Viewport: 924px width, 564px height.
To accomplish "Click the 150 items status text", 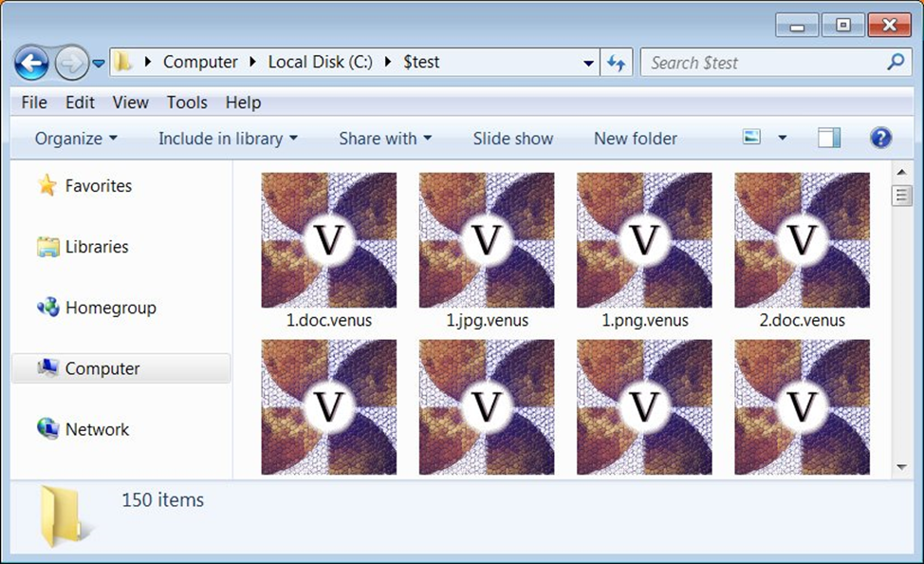I will (162, 500).
